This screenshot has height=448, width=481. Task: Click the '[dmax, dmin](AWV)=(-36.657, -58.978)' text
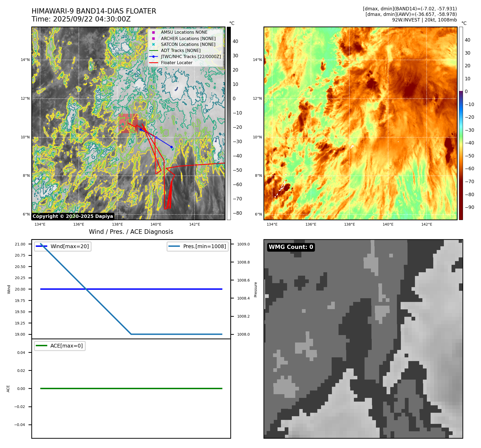click(x=411, y=14)
